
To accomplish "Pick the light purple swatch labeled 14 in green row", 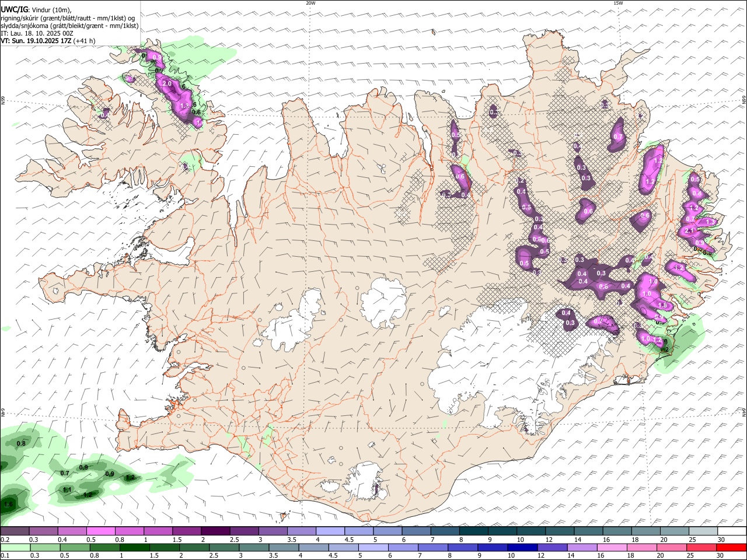I will tap(582, 548).
